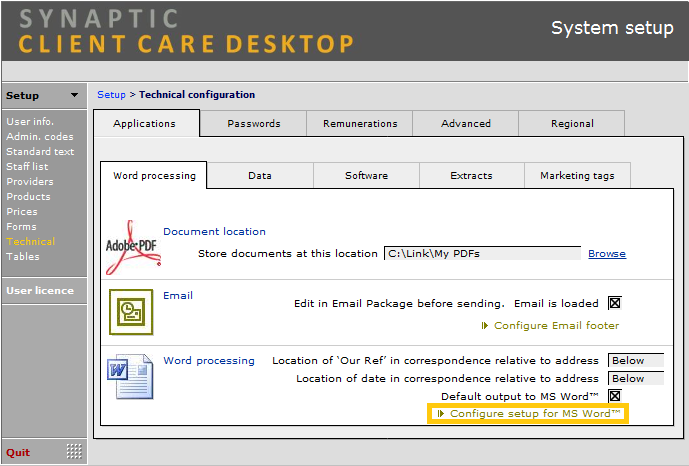Click the Word processing section heading
This screenshot has height=466, width=689.
[x=209, y=361]
